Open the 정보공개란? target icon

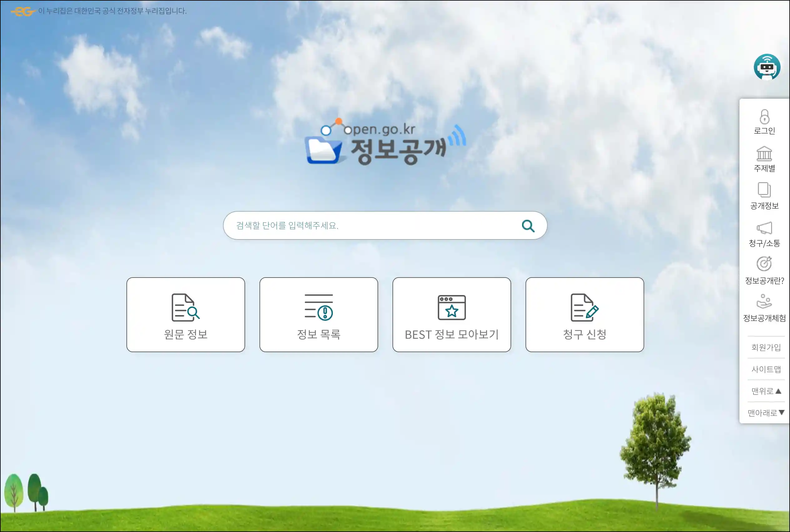click(x=764, y=264)
